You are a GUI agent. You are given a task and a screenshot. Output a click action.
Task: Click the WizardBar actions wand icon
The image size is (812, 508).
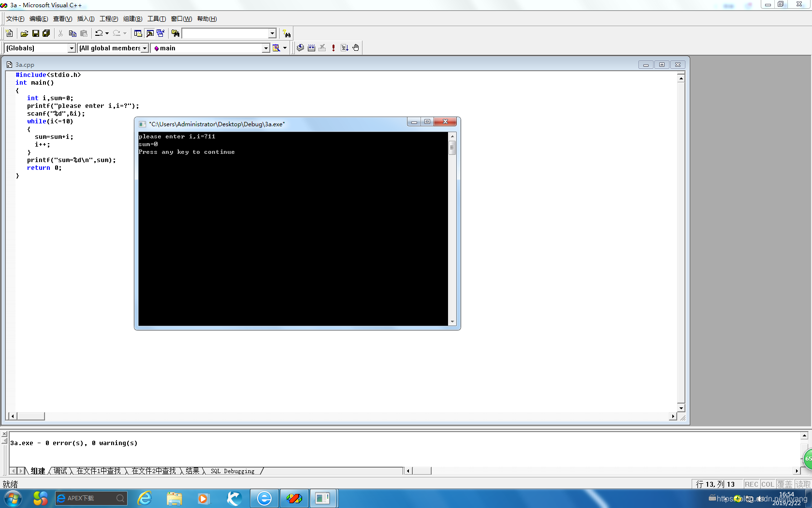(276, 48)
